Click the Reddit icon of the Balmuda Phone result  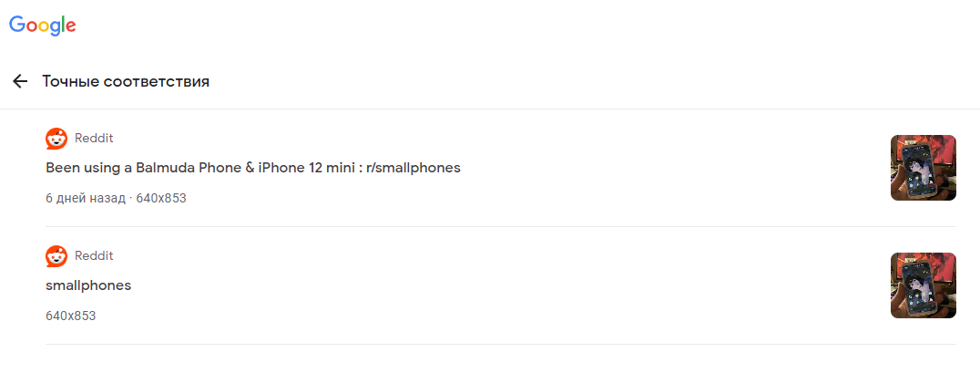pos(56,139)
